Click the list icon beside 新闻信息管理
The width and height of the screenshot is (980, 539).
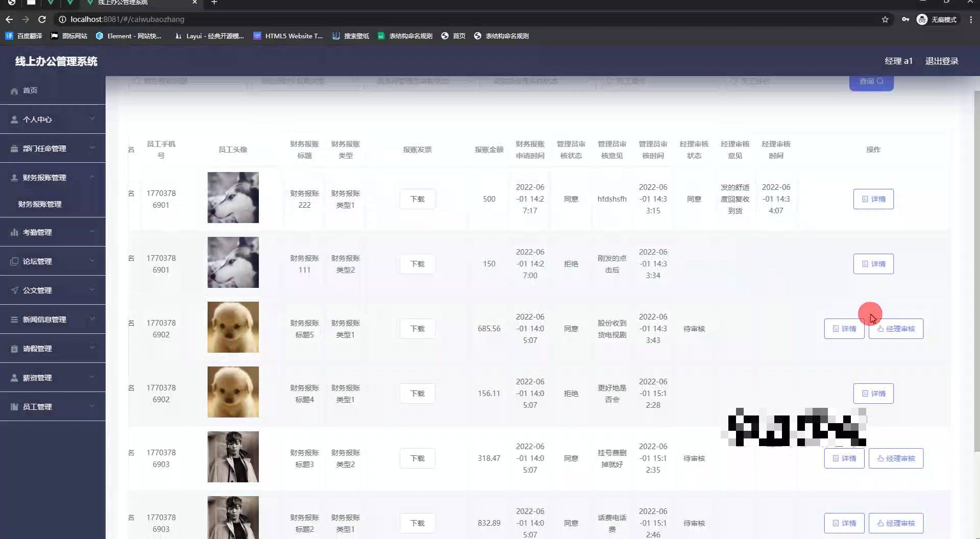[x=14, y=320]
